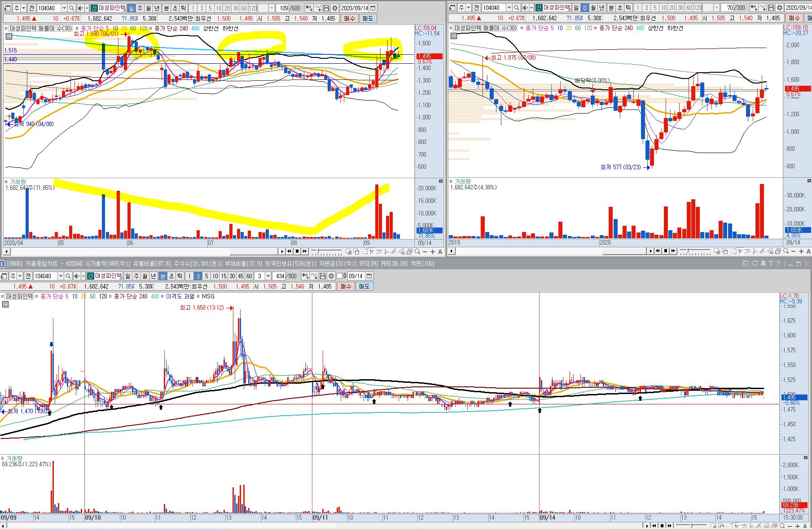Select 3-minute interval in bottom chart toolbar
Screen dimensions: 812x530
pos(198,276)
